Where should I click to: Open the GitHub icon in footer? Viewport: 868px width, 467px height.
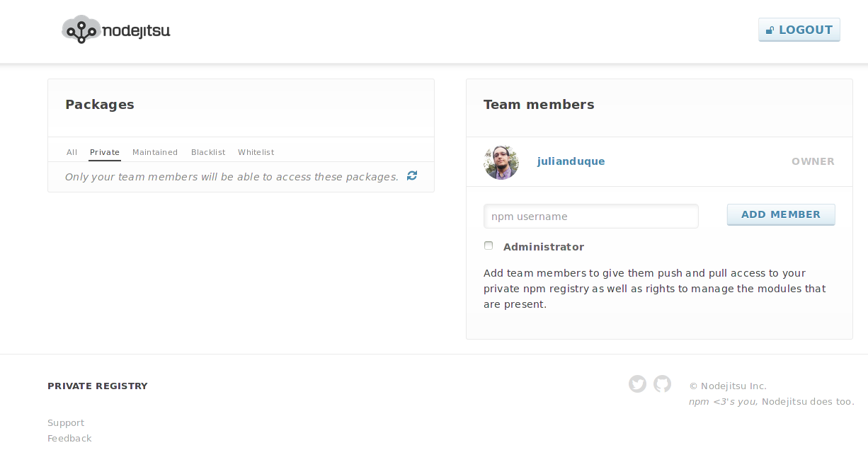click(662, 384)
